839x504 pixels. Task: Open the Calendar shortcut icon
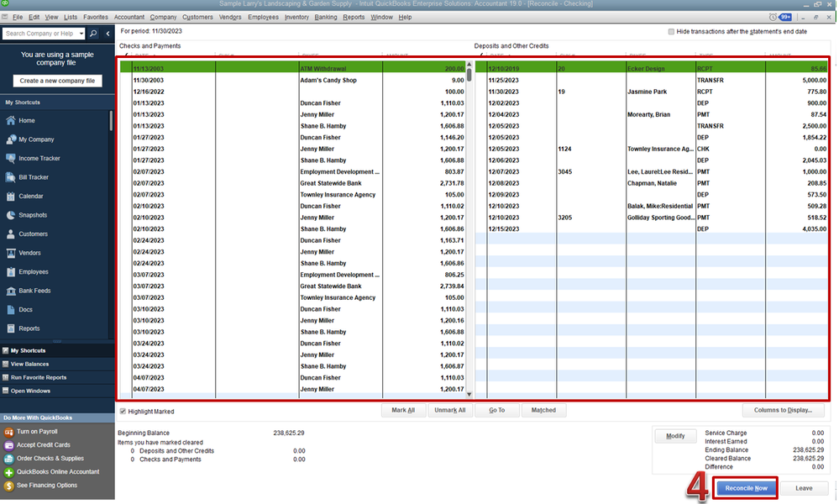click(x=11, y=197)
